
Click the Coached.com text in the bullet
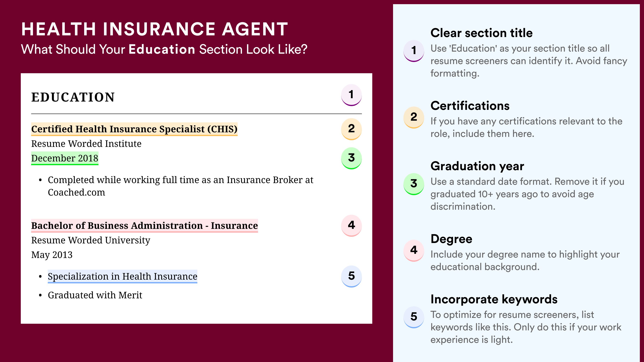click(x=76, y=192)
